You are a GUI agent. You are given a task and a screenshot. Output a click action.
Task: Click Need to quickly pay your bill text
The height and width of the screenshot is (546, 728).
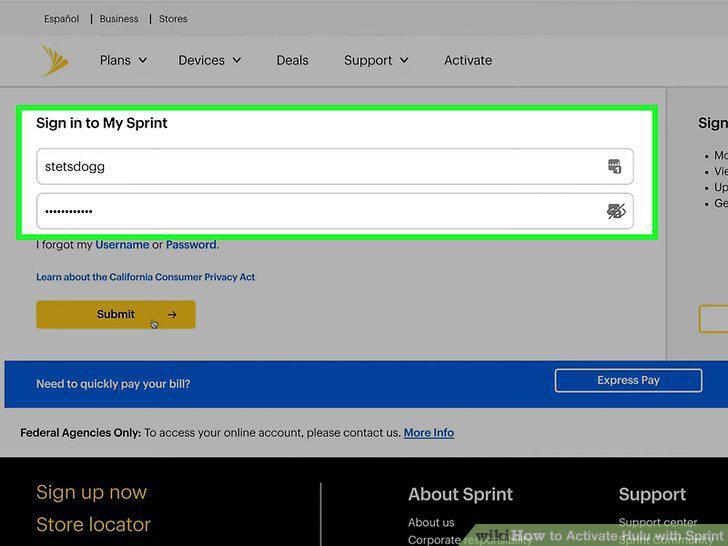click(113, 384)
